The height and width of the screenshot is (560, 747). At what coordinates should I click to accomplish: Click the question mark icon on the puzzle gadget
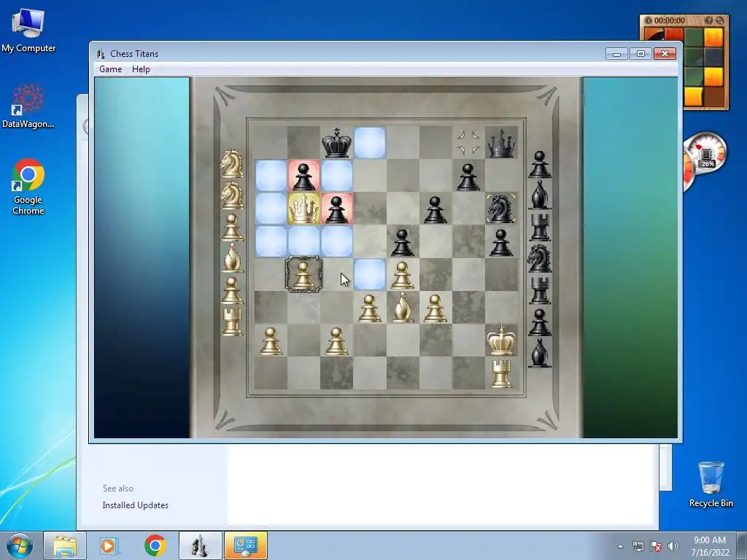708,20
